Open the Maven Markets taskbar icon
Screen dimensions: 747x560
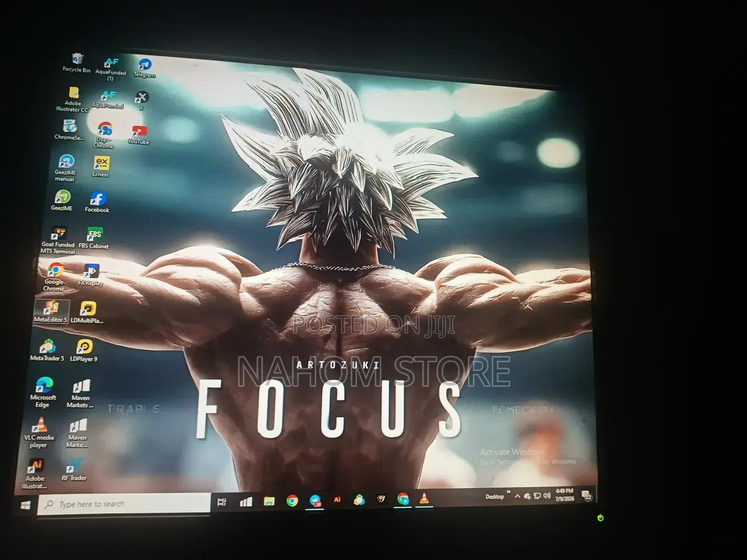click(246, 502)
